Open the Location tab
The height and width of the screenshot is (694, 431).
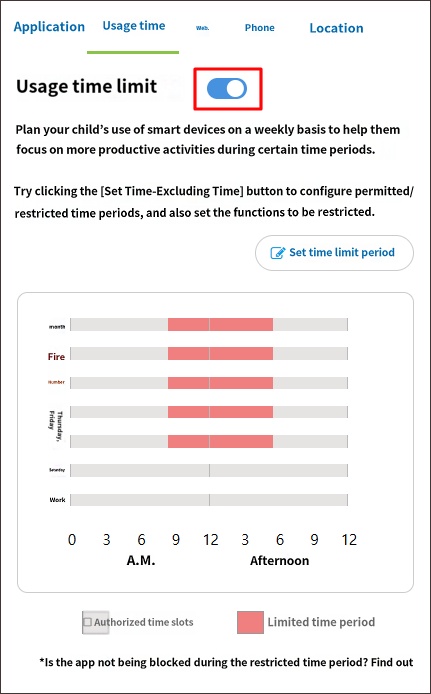pos(336,28)
